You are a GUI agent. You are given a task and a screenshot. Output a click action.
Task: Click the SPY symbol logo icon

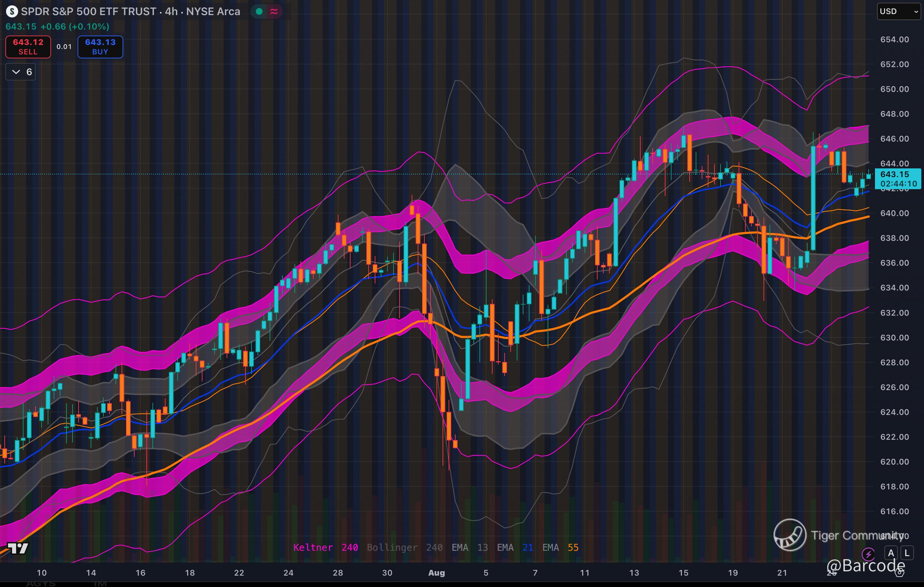pyautogui.click(x=12, y=11)
